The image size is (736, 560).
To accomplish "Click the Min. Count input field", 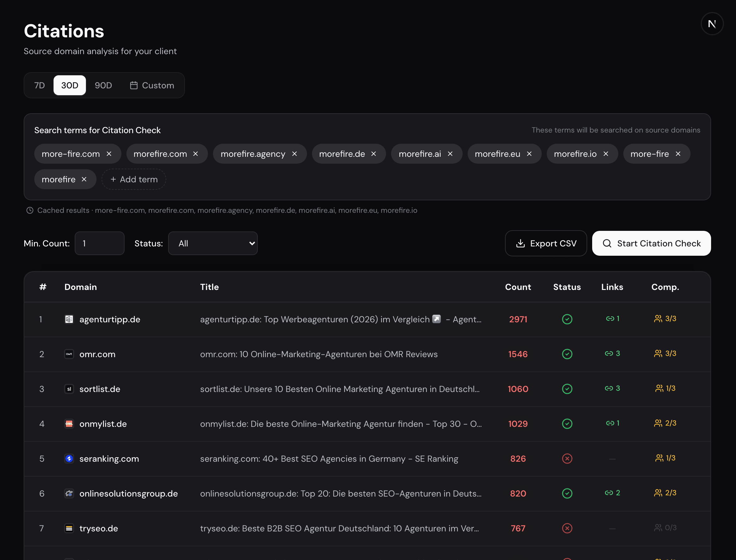I will 99,243.
